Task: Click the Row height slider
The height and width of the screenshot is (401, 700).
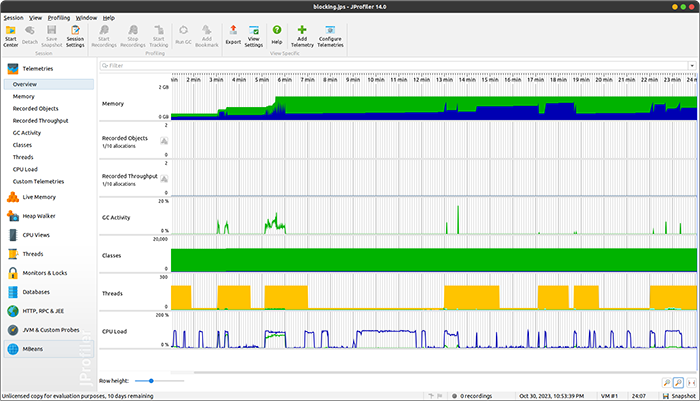Action: point(150,381)
